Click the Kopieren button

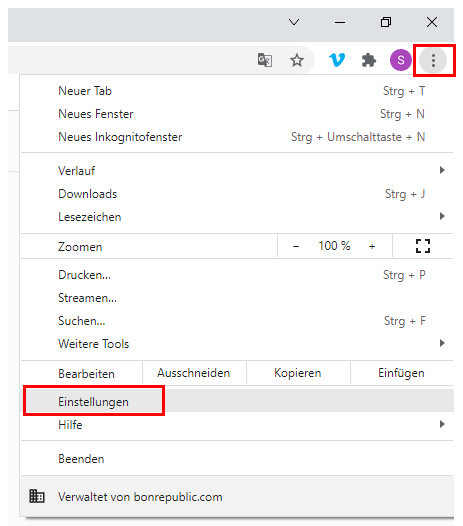click(298, 373)
